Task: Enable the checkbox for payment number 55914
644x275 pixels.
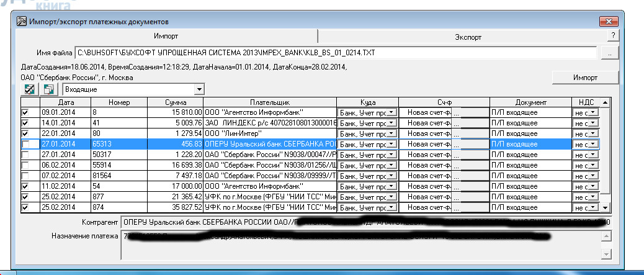Action: 25,165
